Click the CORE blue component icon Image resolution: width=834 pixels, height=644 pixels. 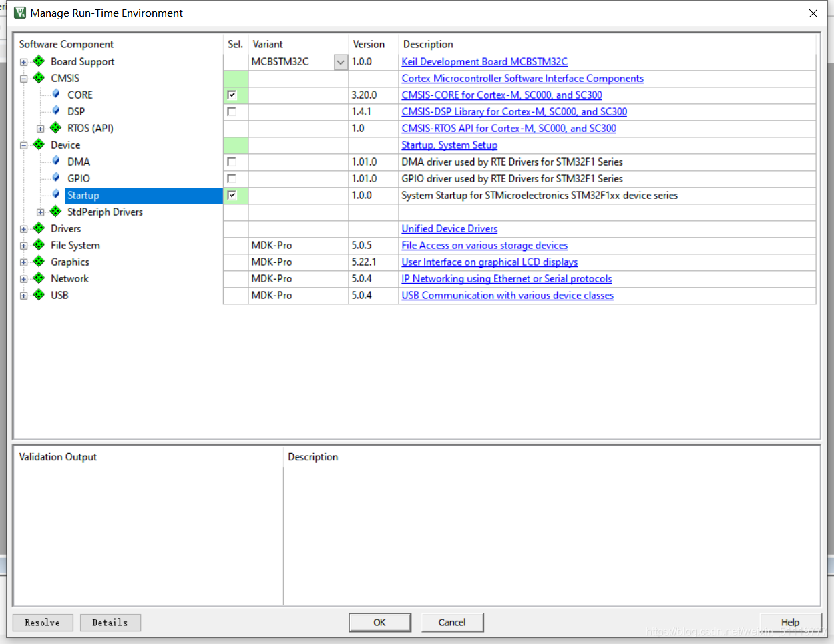[56, 94]
